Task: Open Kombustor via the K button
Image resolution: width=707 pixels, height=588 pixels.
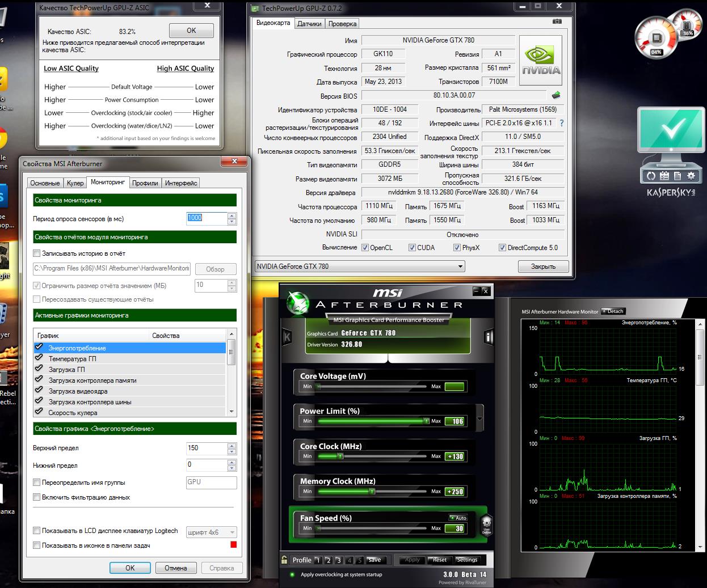Action: (x=287, y=337)
